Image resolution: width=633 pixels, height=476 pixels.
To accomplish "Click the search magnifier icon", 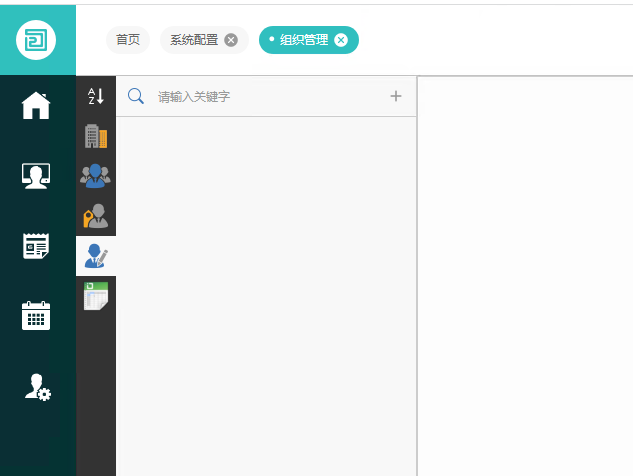I will coord(136,96).
